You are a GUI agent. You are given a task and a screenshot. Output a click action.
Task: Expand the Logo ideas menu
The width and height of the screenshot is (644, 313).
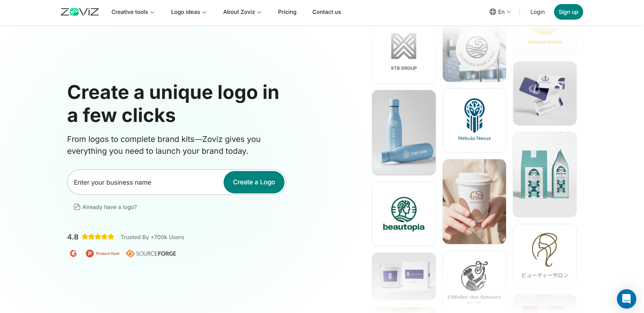tap(189, 12)
